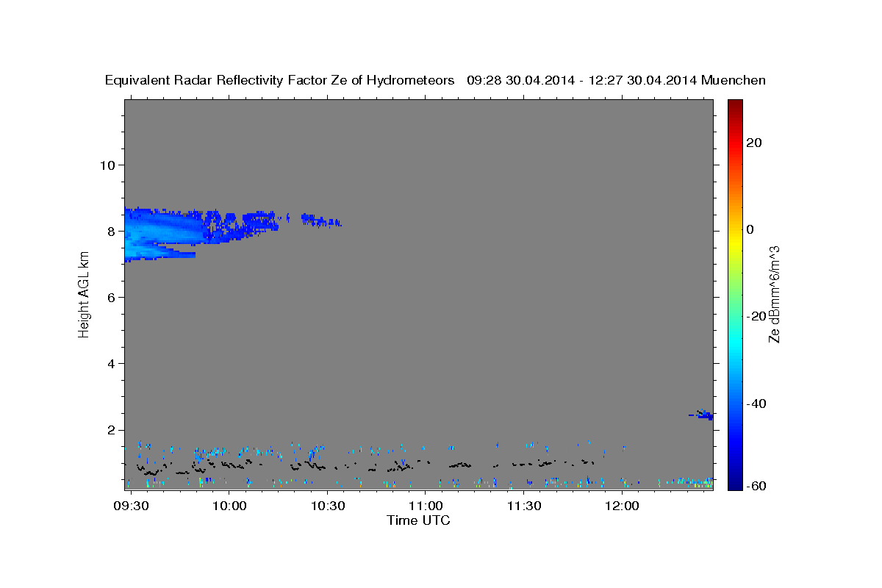
Task: Click the small detached cloud fragment near 10:25 at 8 km
Action: tap(321, 220)
